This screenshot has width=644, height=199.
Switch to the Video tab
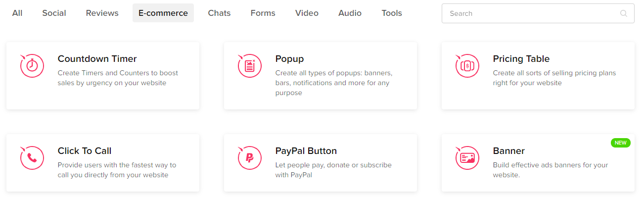(x=307, y=13)
